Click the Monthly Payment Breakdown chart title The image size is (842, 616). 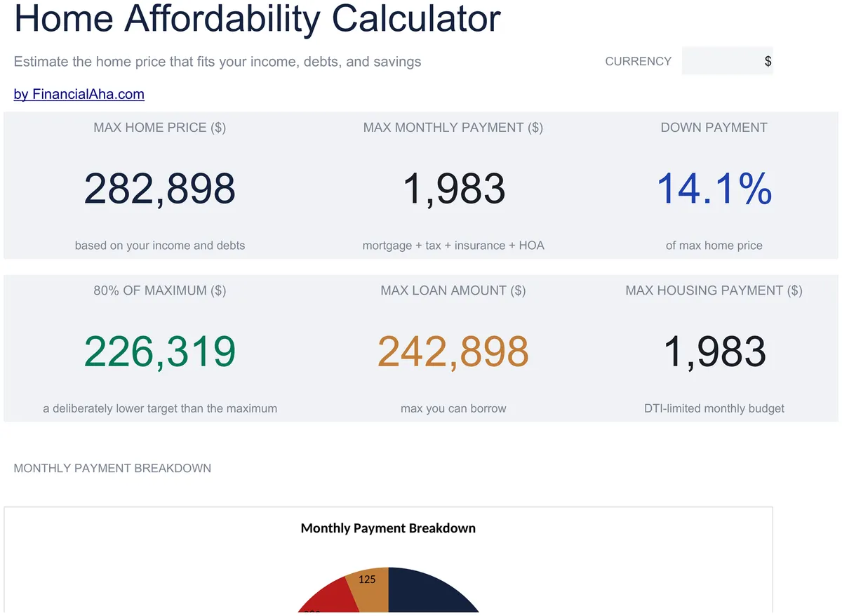coord(388,528)
